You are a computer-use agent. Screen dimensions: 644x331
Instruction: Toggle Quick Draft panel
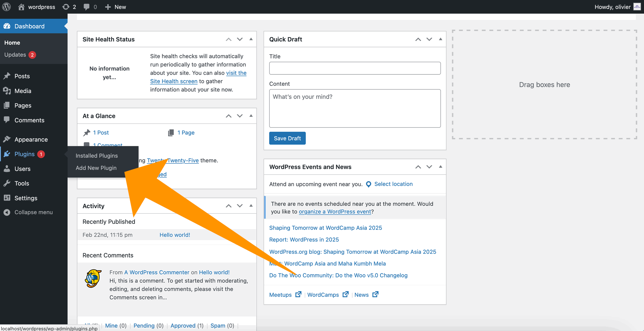[x=440, y=39]
